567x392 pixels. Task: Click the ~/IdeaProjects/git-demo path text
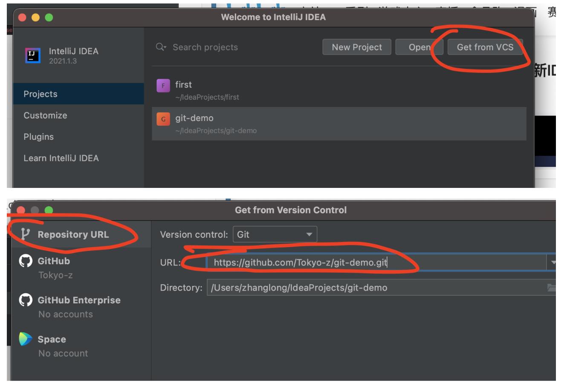tap(216, 130)
